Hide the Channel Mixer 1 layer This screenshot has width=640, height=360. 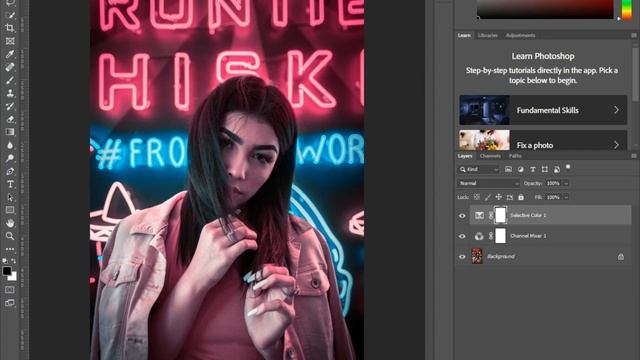(462, 236)
